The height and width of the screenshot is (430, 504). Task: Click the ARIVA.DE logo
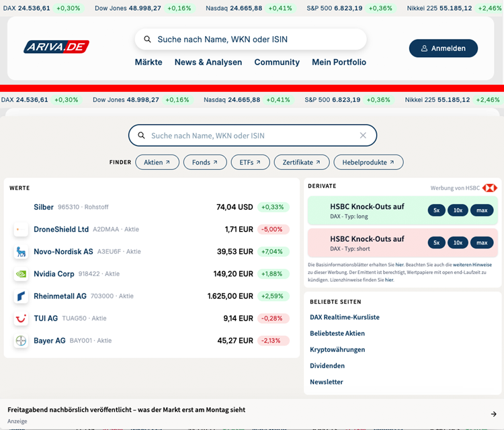(x=56, y=47)
